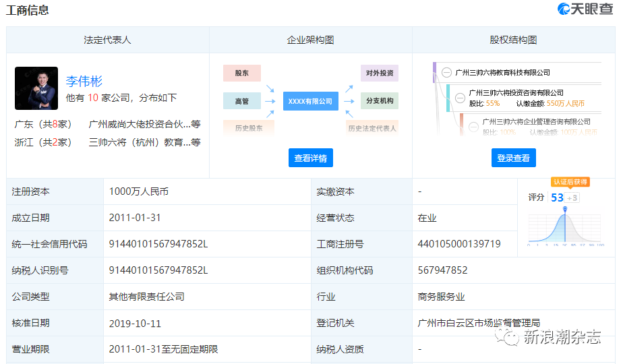Image resolution: width=621 pixels, height=364 pixels.
Task: Click the red 10 company count
Action: click(93, 98)
